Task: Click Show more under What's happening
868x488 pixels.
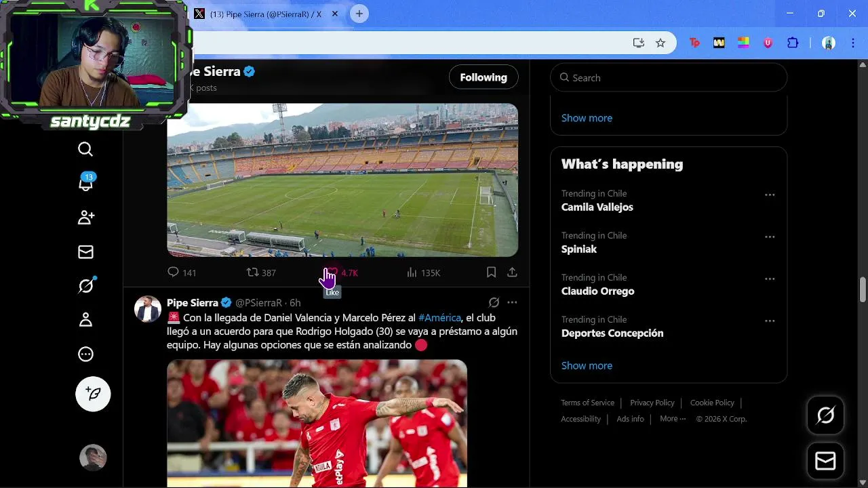Action: click(x=587, y=365)
